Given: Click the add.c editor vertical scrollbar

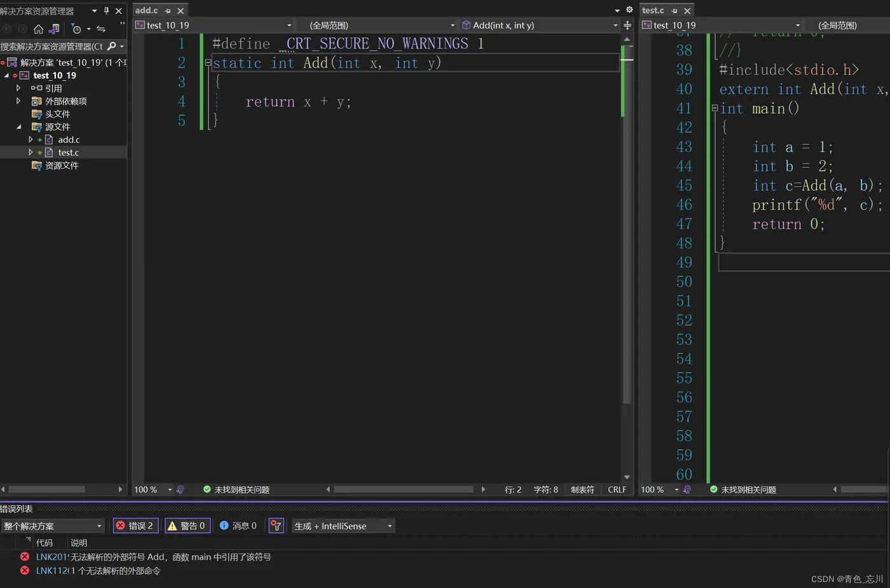Looking at the screenshot, I should click(627, 254).
